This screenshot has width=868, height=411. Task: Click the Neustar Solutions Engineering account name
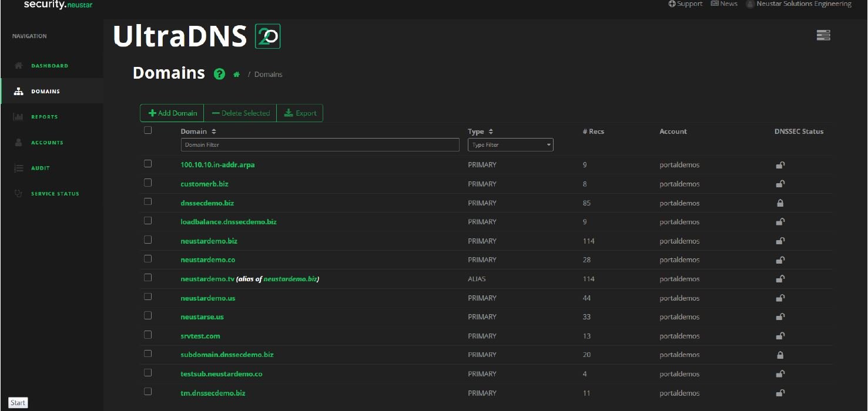click(804, 4)
